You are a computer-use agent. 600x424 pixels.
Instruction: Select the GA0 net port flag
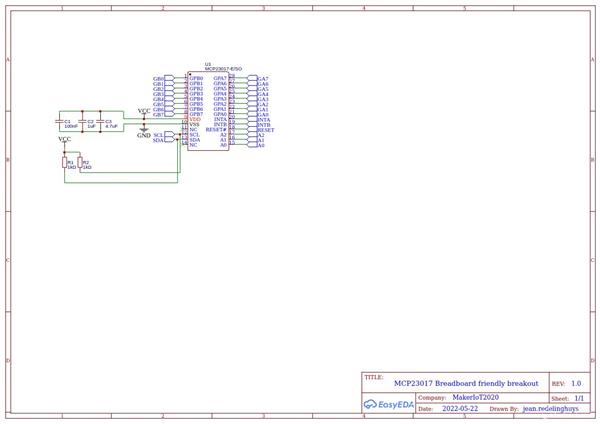[x=253, y=114]
